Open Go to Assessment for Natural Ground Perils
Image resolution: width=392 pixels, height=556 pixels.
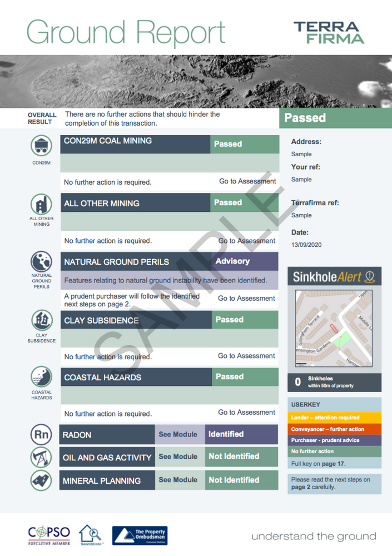coord(246,299)
